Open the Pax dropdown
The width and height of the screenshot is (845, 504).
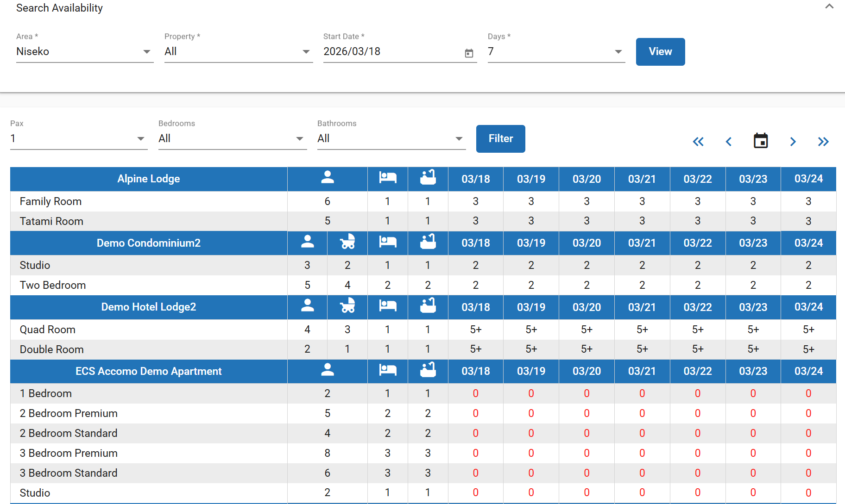click(x=78, y=138)
